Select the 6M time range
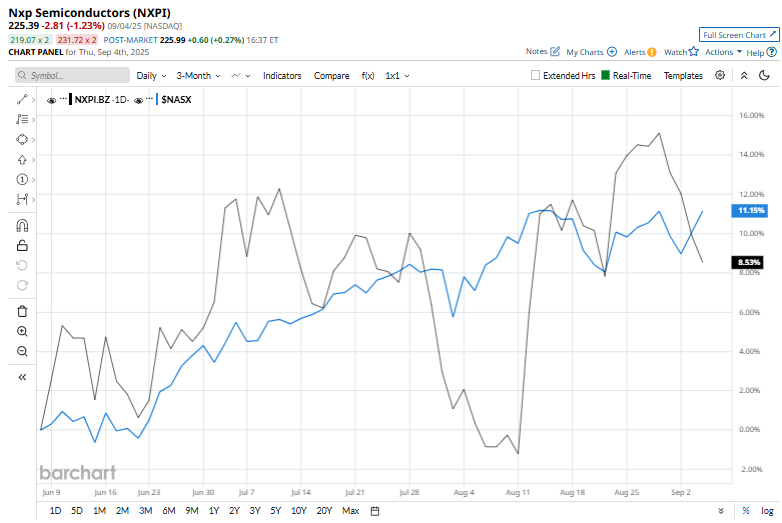The height and width of the screenshot is (523, 782). 169,511
